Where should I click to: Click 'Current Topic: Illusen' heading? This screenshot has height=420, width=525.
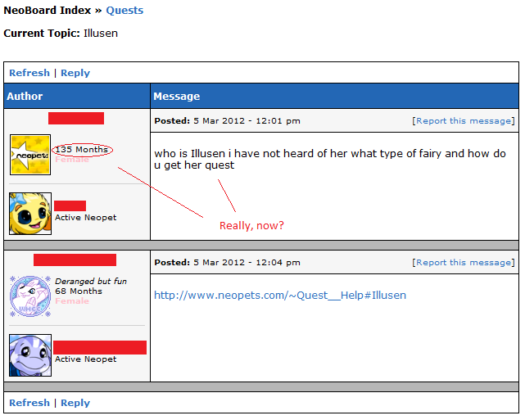(x=61, y=34)
